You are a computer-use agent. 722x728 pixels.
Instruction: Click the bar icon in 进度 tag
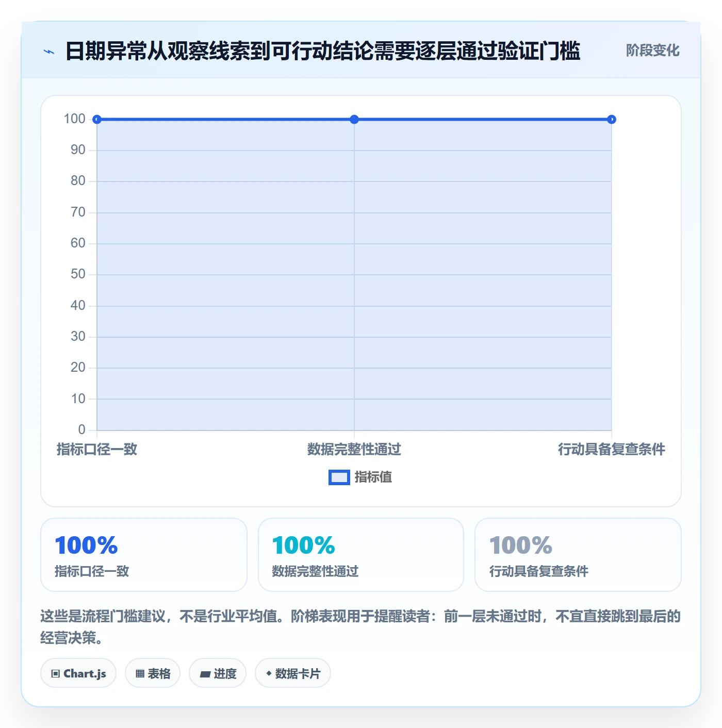tap(205, 674)
